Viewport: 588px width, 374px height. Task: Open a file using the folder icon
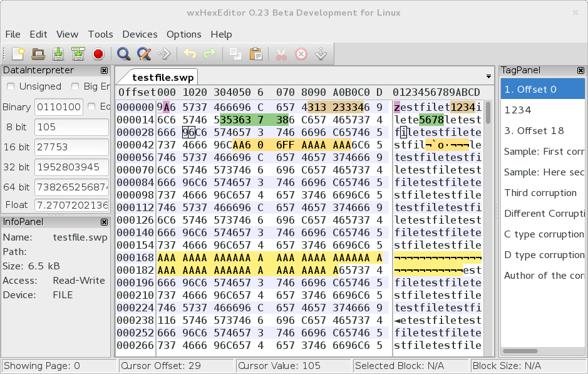[38, 54]
